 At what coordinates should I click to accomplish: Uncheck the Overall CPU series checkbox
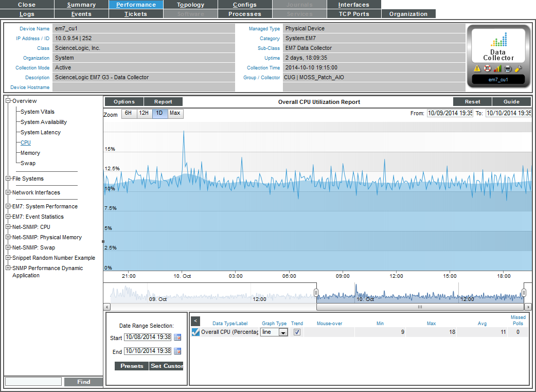(x=195, y=332)
